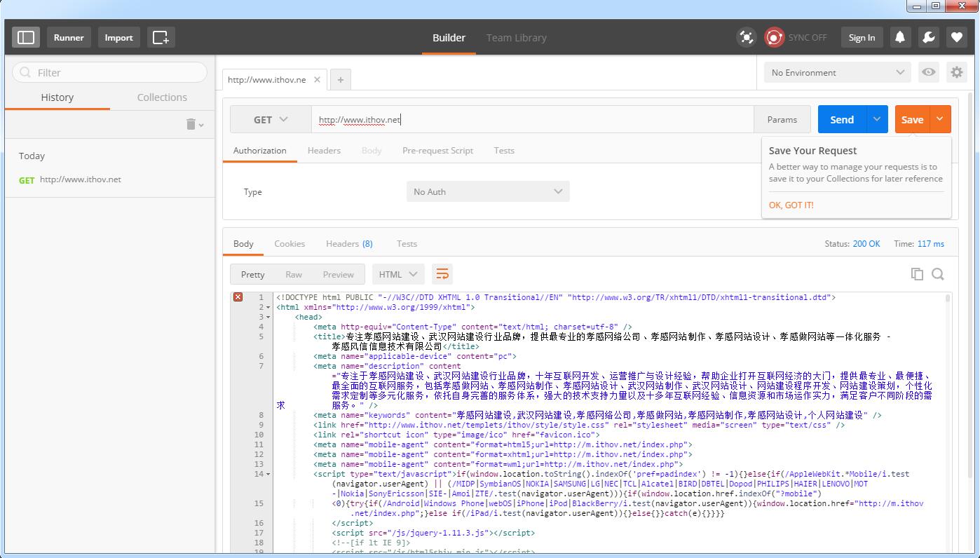Show environment quick look with the eye icon
The height and width of the screenshot is (558, 980).
pos(928,72)
